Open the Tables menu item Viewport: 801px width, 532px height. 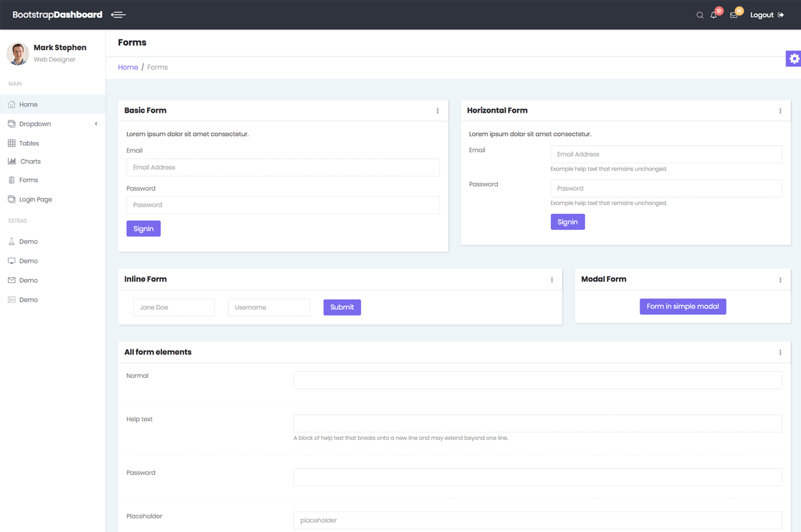pyautogui.click(x=53, y=143)
